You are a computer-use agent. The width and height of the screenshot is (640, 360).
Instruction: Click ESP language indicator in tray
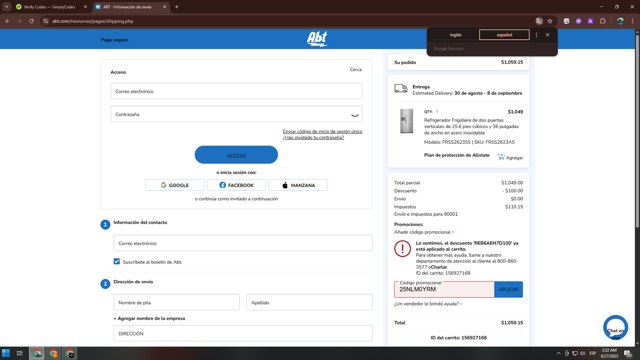593,353
